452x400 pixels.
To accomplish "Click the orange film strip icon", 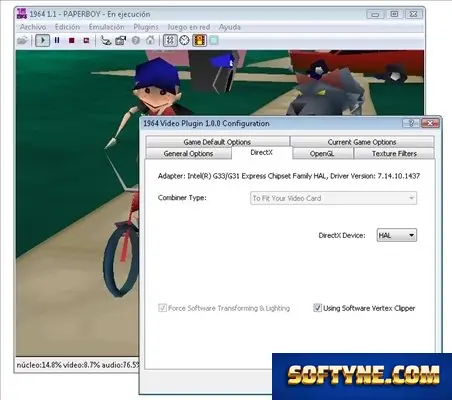I will (x=199, y=41).
